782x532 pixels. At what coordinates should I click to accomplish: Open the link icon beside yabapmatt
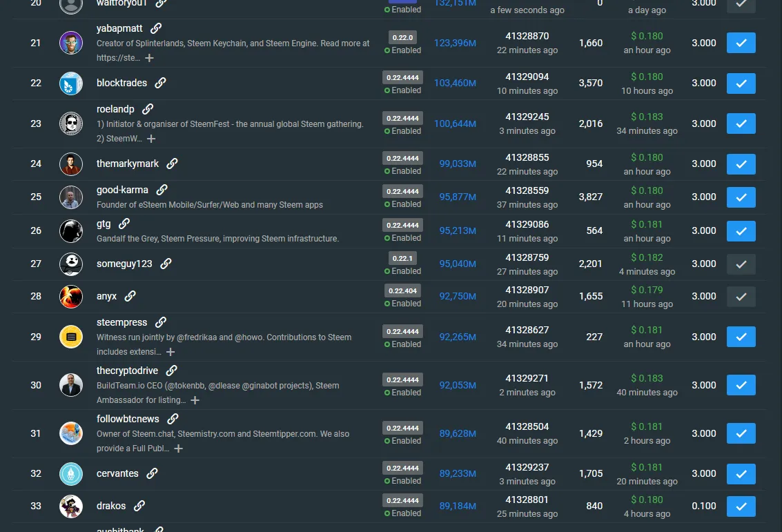click(156, 28)
